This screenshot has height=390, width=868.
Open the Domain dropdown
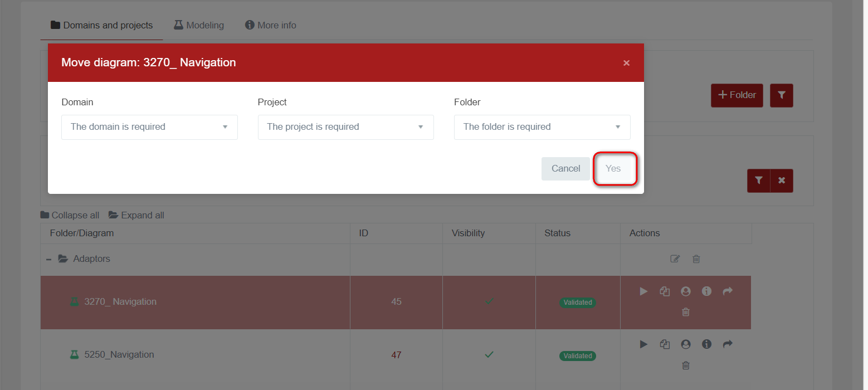(x=149, y=127)
